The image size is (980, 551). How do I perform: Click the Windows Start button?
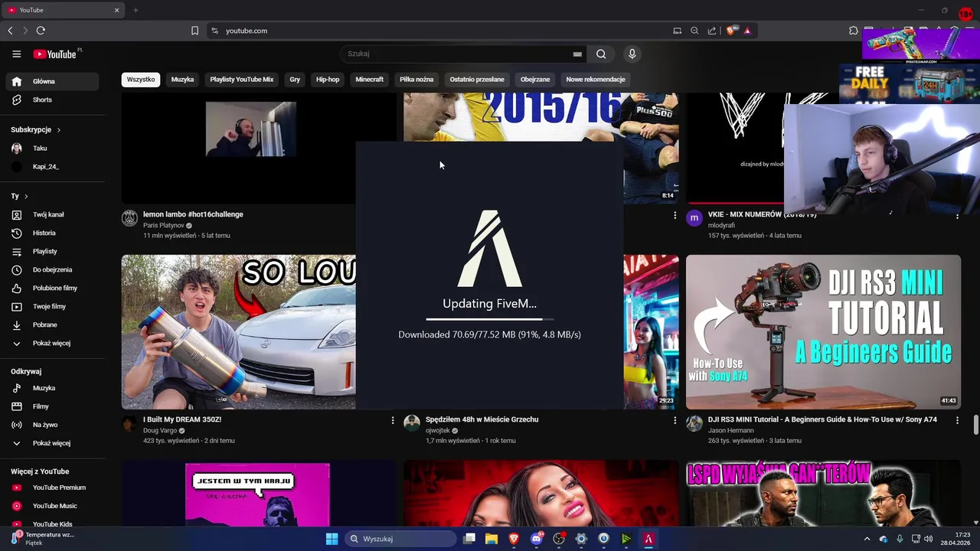pyautogui.click(x=332, y=539)
